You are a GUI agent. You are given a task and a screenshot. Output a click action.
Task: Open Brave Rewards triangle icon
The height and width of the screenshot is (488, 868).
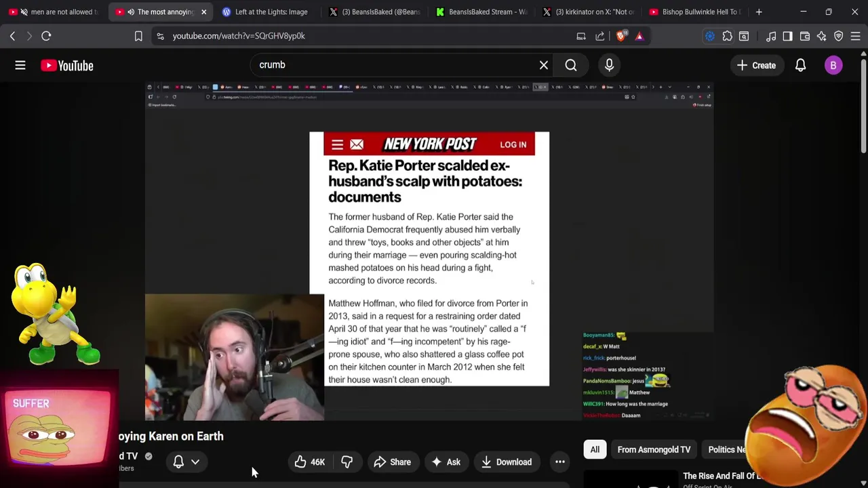[x=639, y=36]
